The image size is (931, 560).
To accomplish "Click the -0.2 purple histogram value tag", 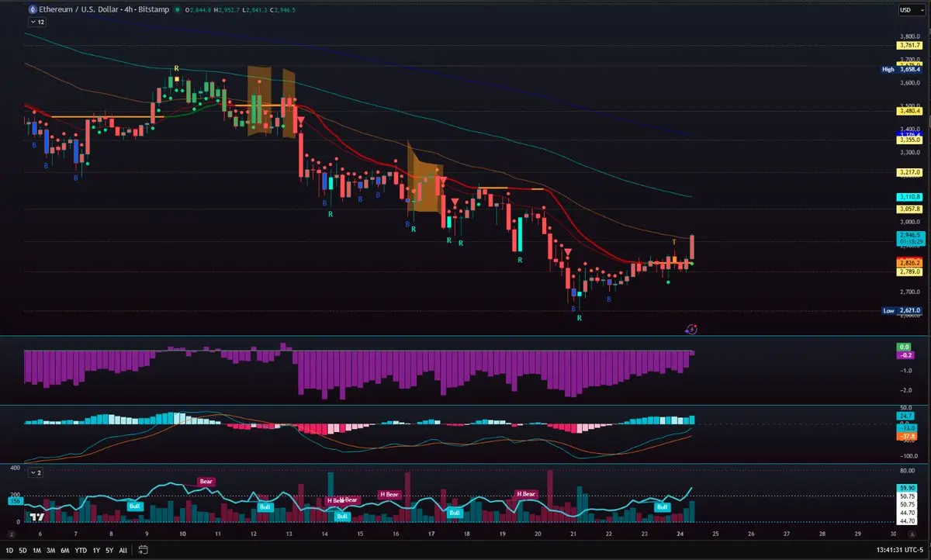I will (905, 354).
